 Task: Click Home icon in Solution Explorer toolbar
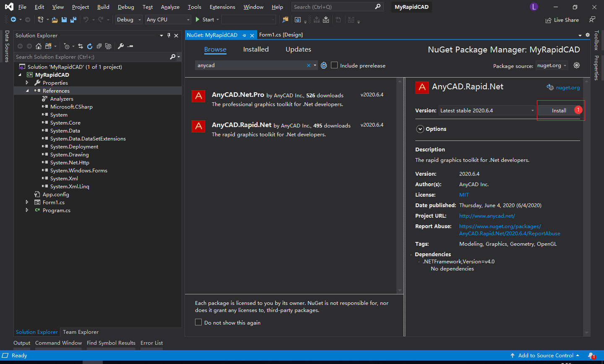[39, 46]
